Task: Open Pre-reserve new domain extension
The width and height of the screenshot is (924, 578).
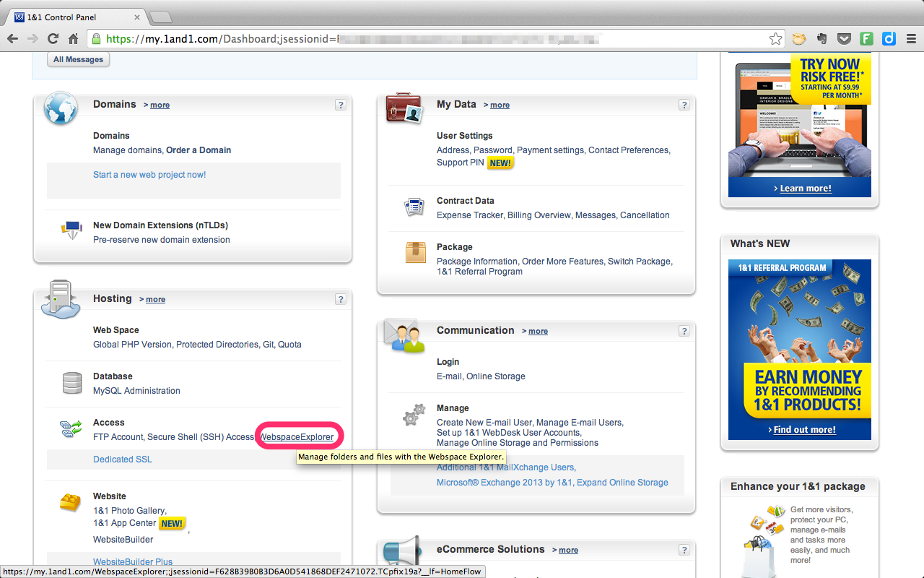Action: [x=162, y=240]
